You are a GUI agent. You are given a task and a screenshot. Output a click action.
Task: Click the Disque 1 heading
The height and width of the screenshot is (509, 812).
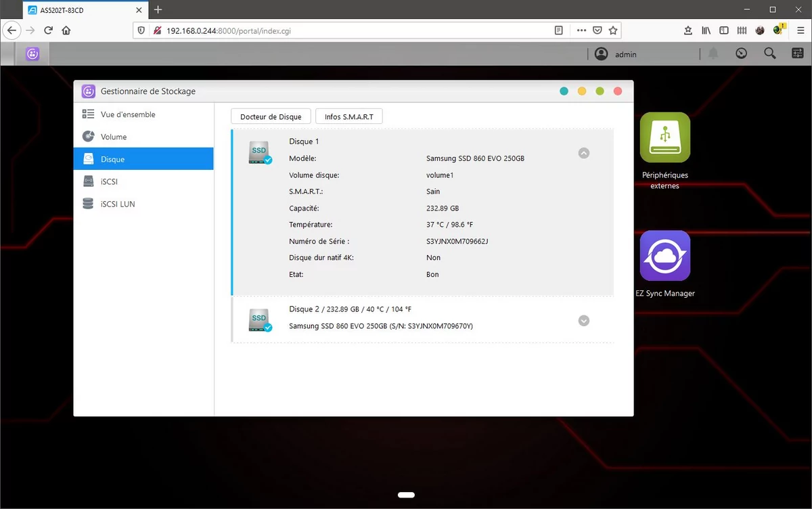click(304, 141)
